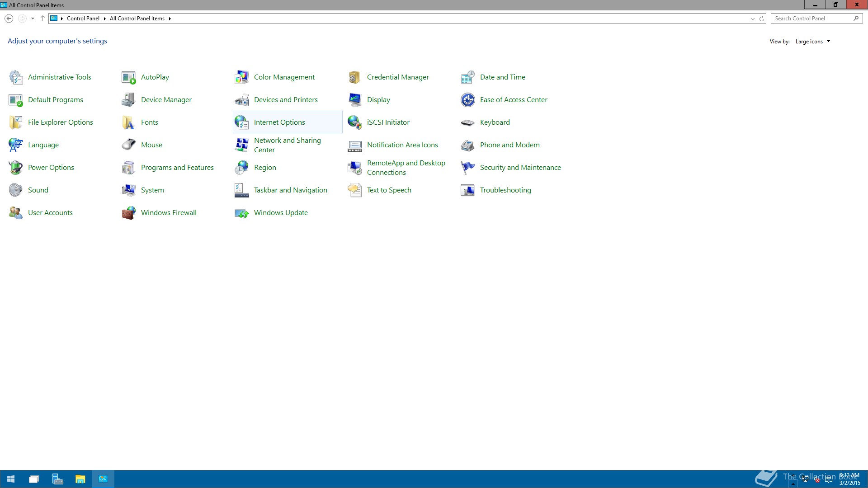Open the Default Programs icon
The image size is (868, 488).
point(16,100)
